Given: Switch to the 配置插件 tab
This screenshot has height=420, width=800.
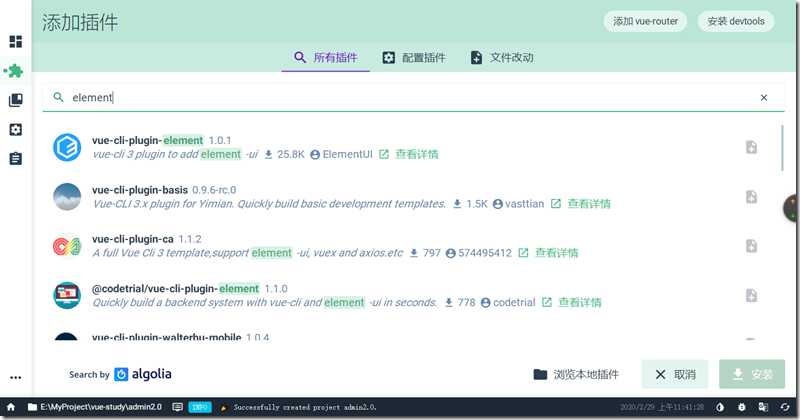Looking at the screenshot, I should click(x=414, y=58).
